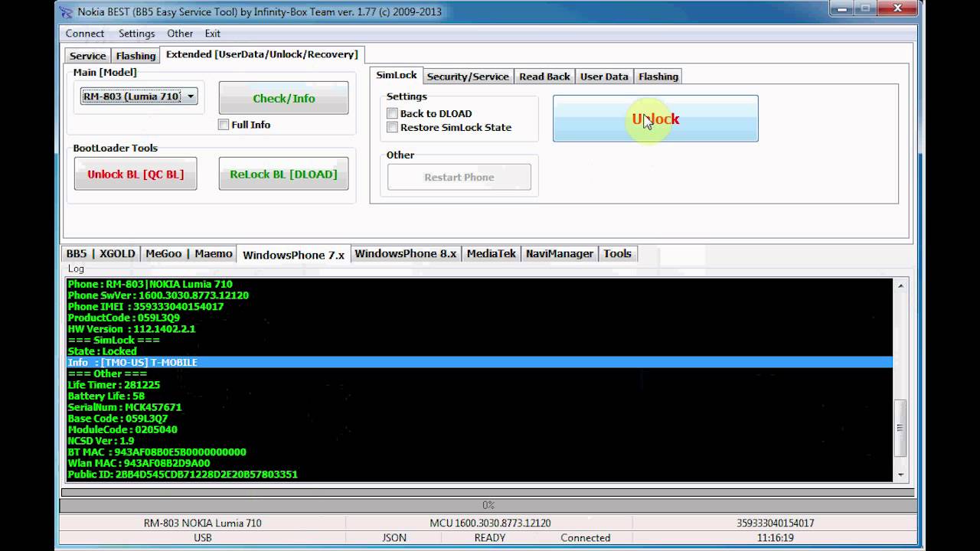The width and height of the screenshot is (980, 551).
Task: Switch to BB5 | XGOLD platform tab
Action: click(x=100, y=253)
